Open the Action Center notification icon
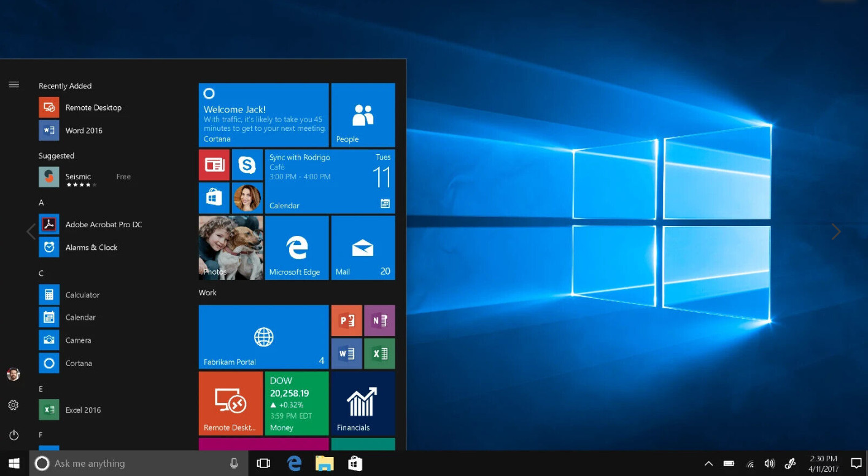The image size is (868, 476). point(856,464)
